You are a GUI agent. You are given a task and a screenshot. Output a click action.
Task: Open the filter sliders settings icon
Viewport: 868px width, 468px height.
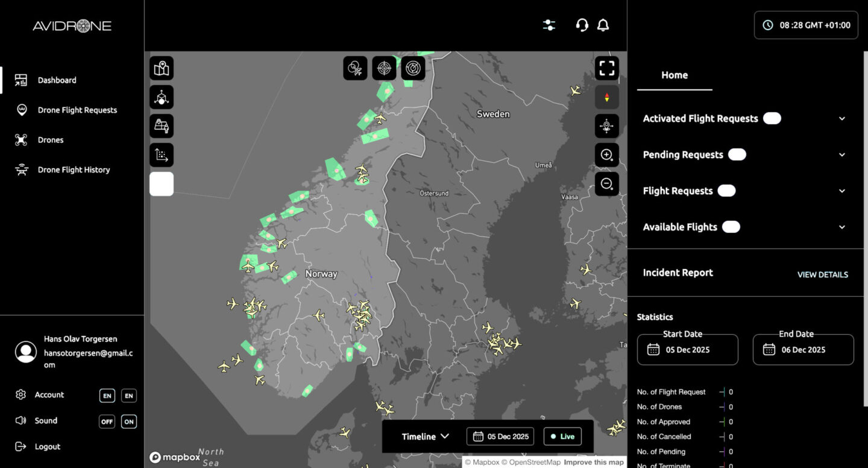point(549,25)
